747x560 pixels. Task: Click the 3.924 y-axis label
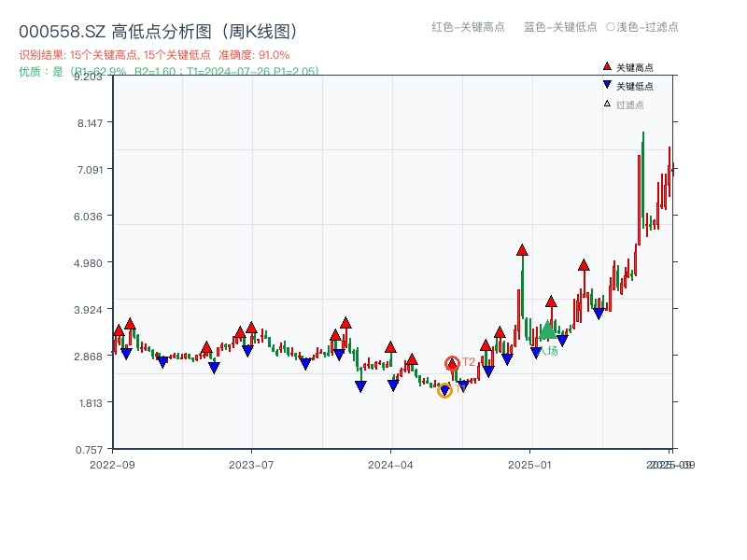pyautogui.click(x=88, y=310)
